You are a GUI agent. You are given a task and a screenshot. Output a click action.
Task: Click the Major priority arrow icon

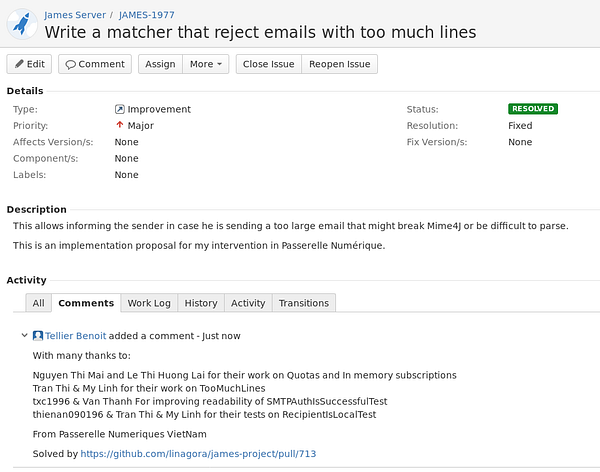click(120, 126)
